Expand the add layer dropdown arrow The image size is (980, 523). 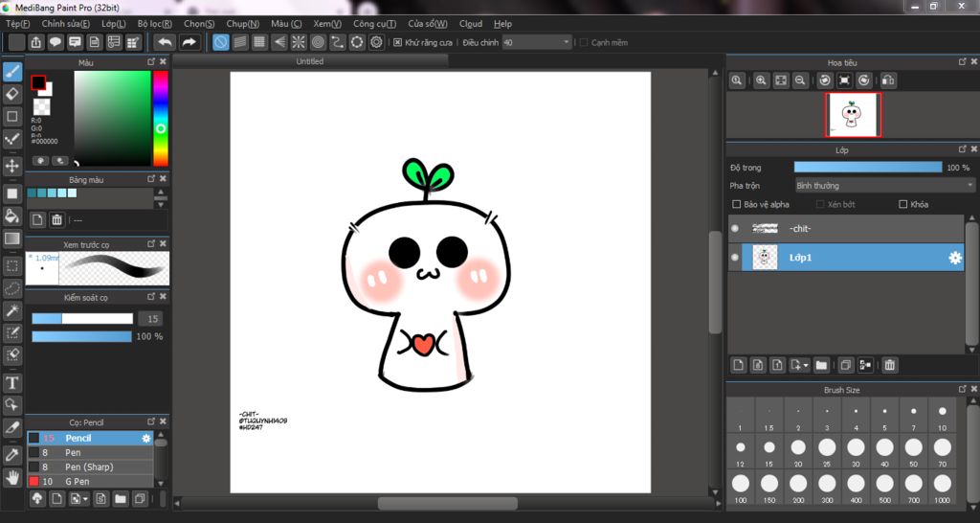[x=806, y=365]
